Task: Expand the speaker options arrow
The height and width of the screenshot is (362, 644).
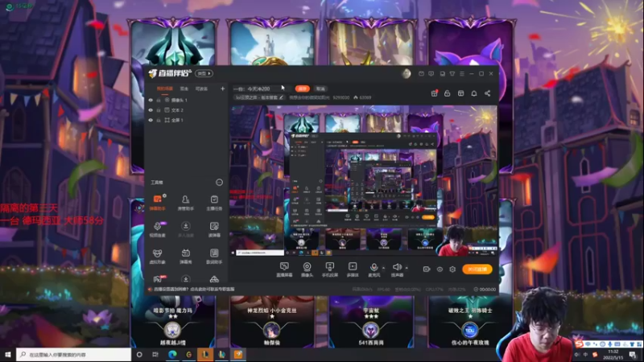Action: tap(407, 268)
